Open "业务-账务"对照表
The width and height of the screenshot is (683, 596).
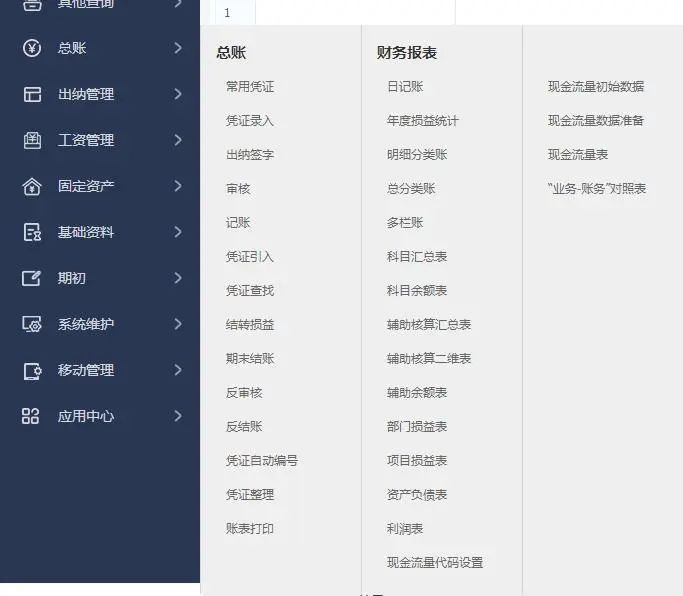(597, 189)
